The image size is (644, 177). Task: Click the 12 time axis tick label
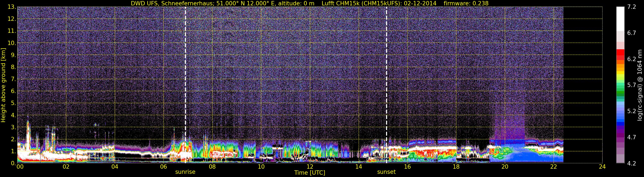click(310, 167)
